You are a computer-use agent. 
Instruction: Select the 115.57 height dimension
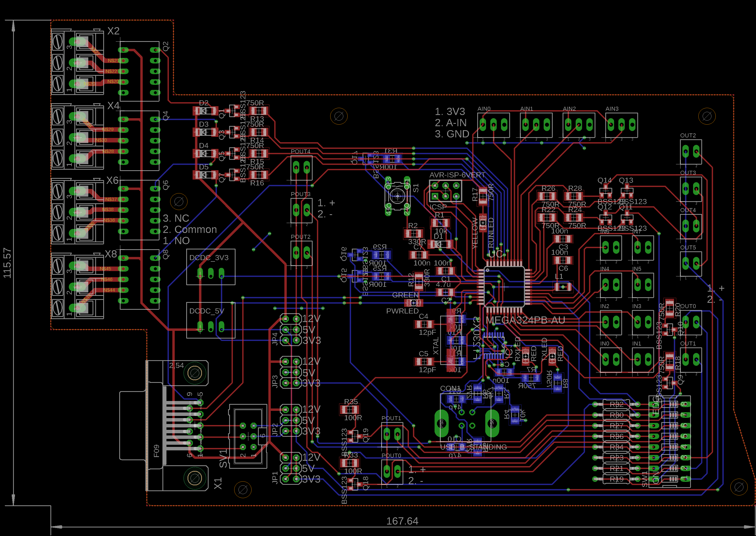(x=7, y=263)
